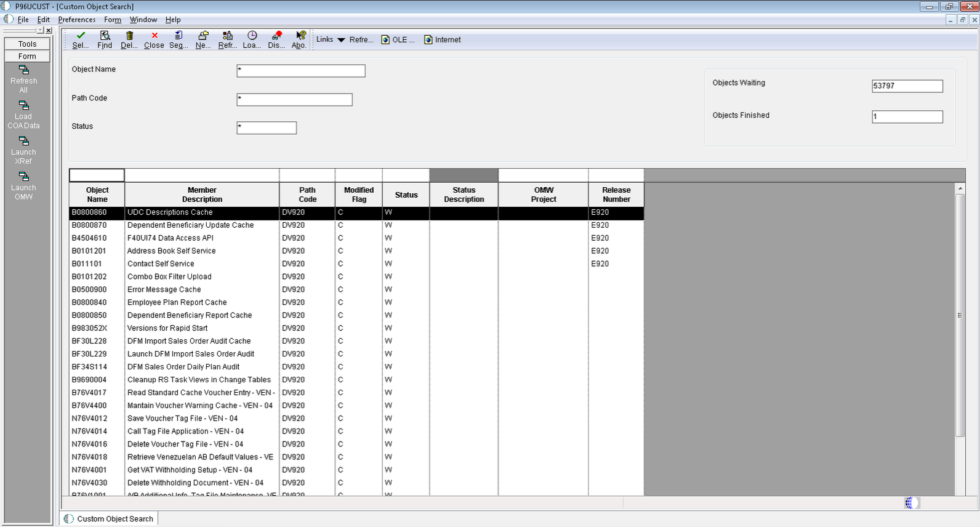Click the Tools button in side panel
Image resolution: width=980 pixels, height=527 pixels.
pyautogui.click(x=27, y=44)
